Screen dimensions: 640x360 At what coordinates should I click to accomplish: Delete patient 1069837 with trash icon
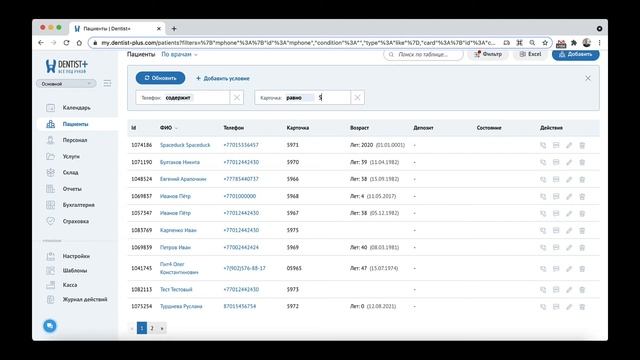coord(582,196)
